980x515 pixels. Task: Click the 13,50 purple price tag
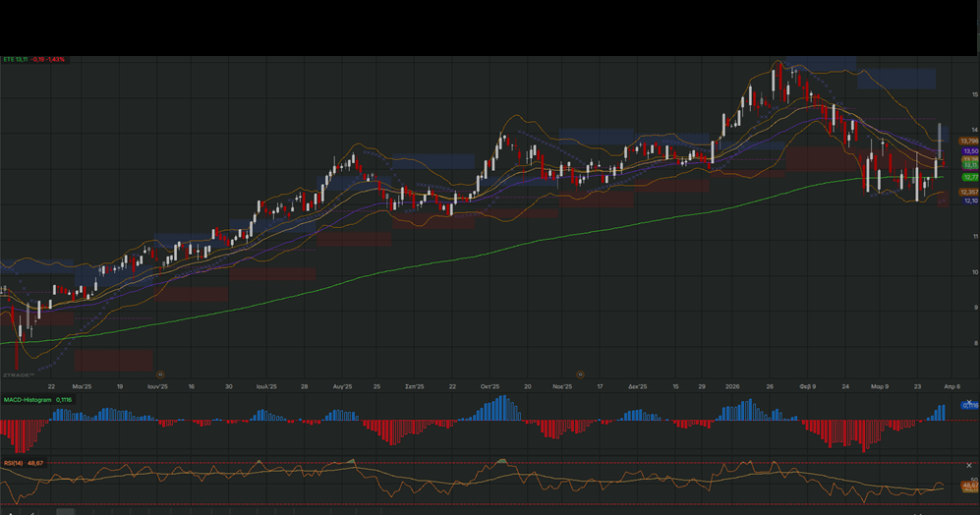point(970,151)
